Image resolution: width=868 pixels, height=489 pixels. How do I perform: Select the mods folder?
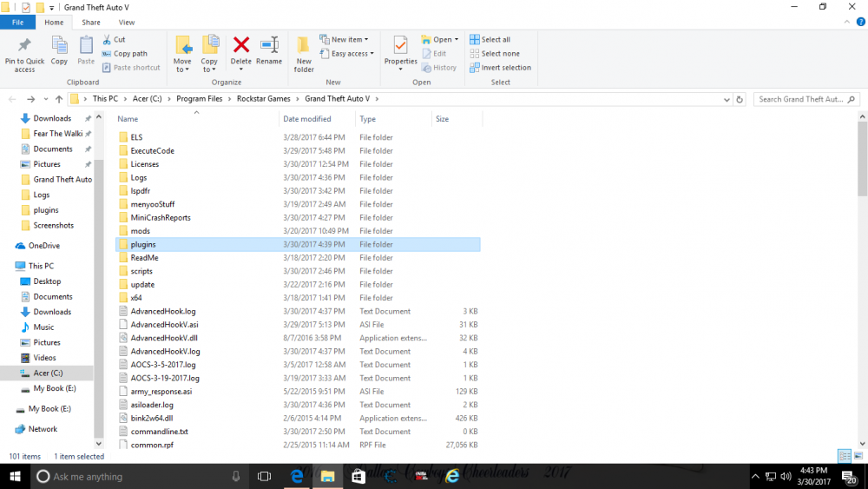click(298, 231)
